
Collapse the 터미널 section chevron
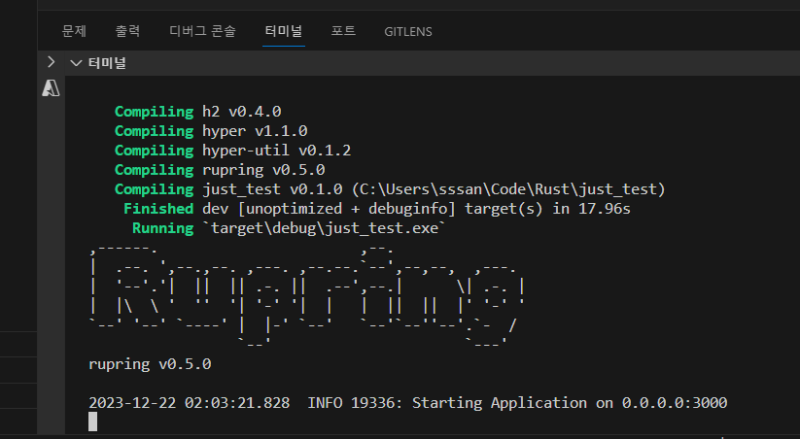coord(75,63)
